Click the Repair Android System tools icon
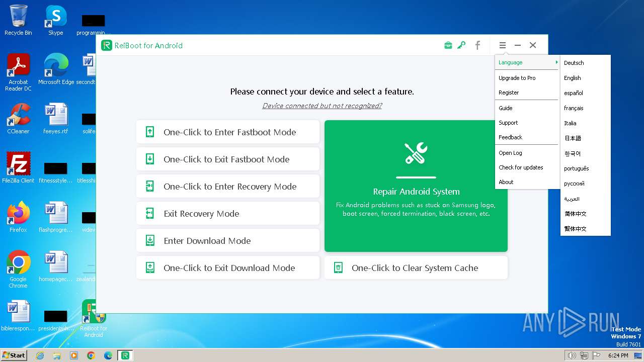 [416, 153]
